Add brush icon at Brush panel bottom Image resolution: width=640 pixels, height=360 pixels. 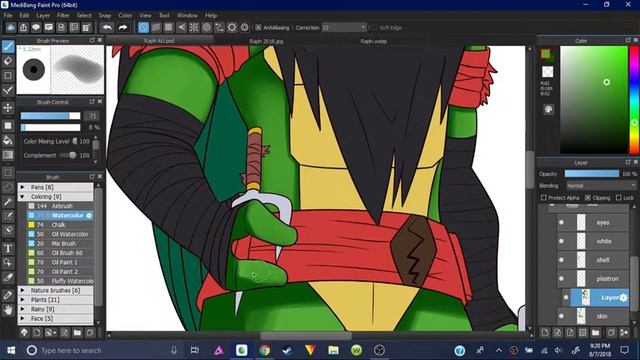click(37, 333)
